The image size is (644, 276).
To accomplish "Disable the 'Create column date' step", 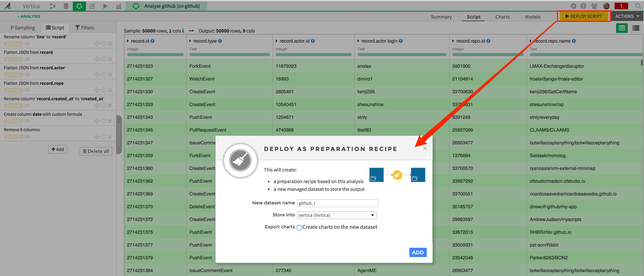I will (104, 121).
